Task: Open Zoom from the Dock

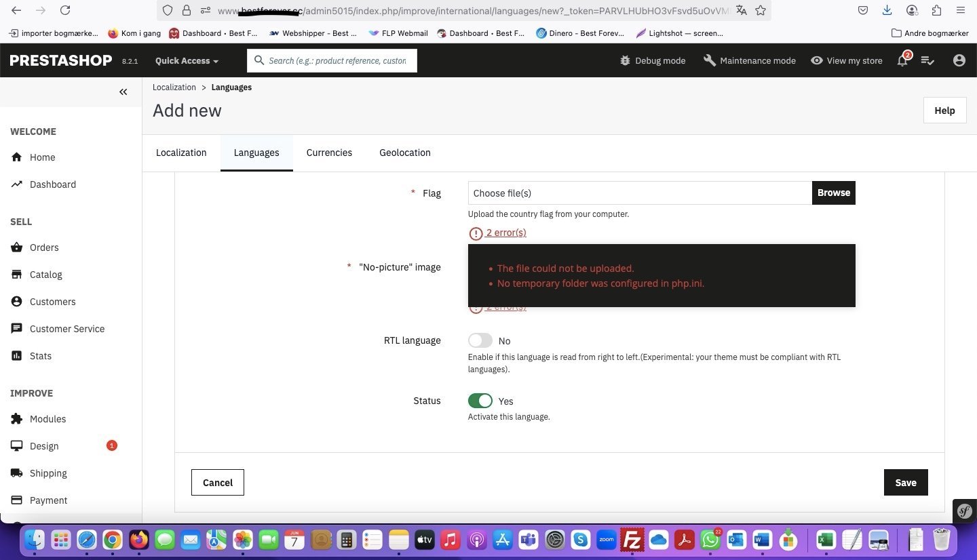Action: [607, 540]
